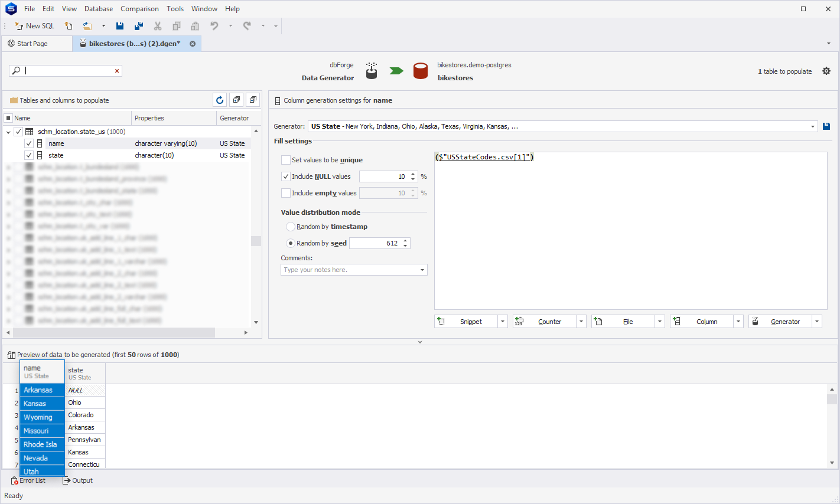The width and height of the screenshot is (840, 504).
Task: Open the Output panel tab
Action: point(77,480)
